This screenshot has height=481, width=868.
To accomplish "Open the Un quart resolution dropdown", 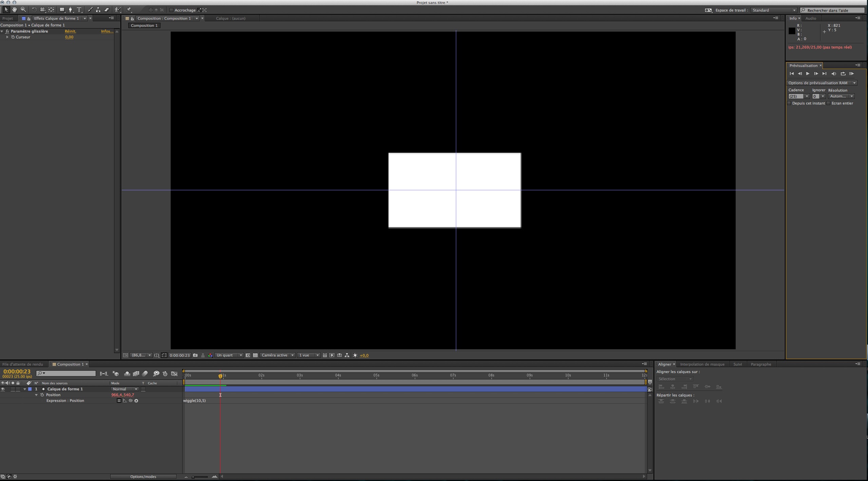I will point(229,355).
